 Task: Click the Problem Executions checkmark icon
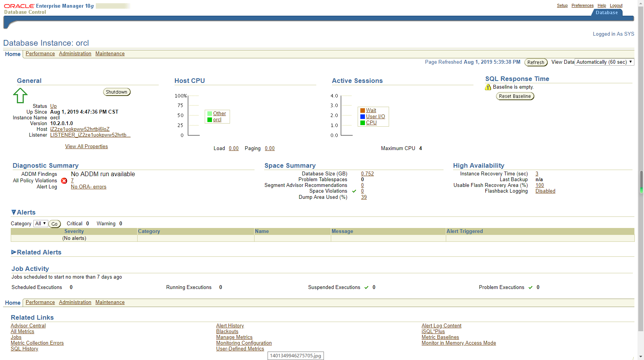tap(531, 287)
